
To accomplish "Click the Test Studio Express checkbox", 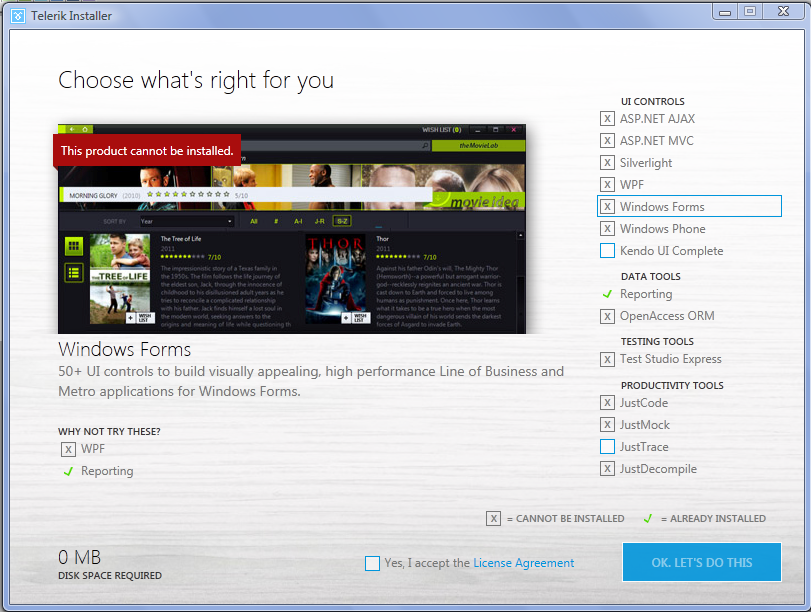I will [x=607, y=359].
